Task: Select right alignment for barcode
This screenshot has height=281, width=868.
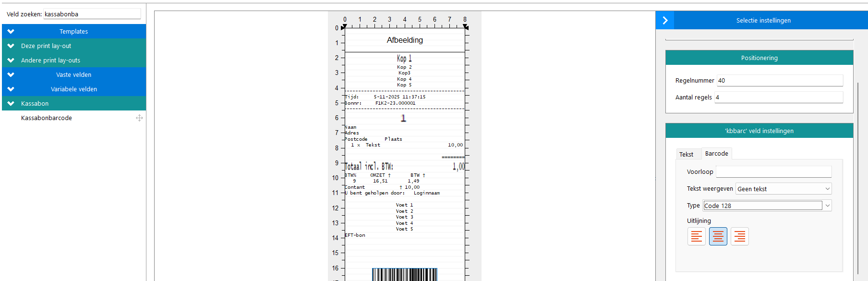Action: [739, 236]
